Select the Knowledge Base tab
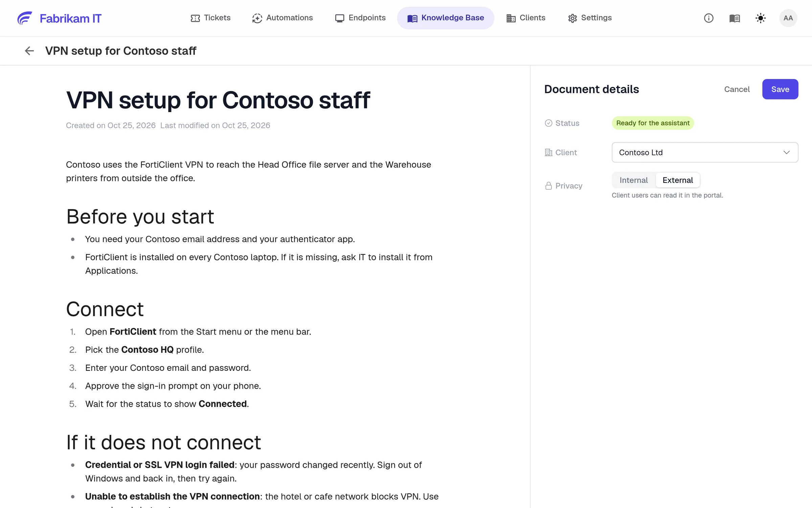The image size is (812, 508). (446, 18)
